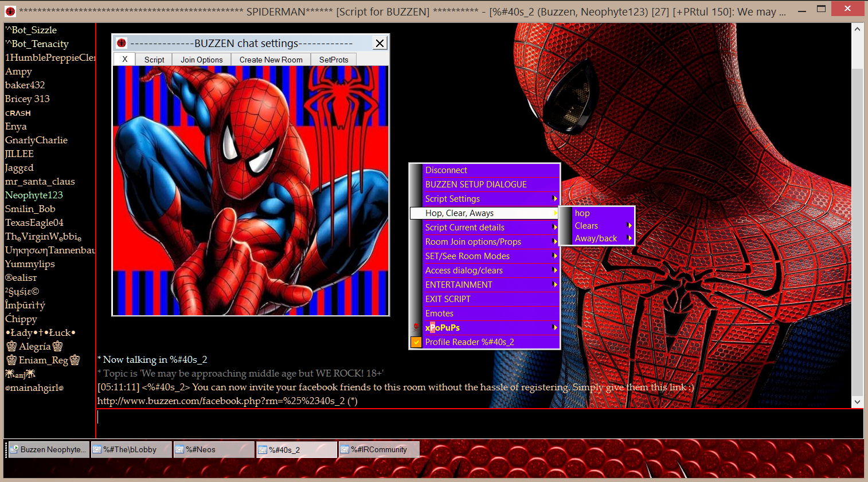This screenshot has width=868, height=482.
Task: Select CRASH in the nick list
Action: 18,113
